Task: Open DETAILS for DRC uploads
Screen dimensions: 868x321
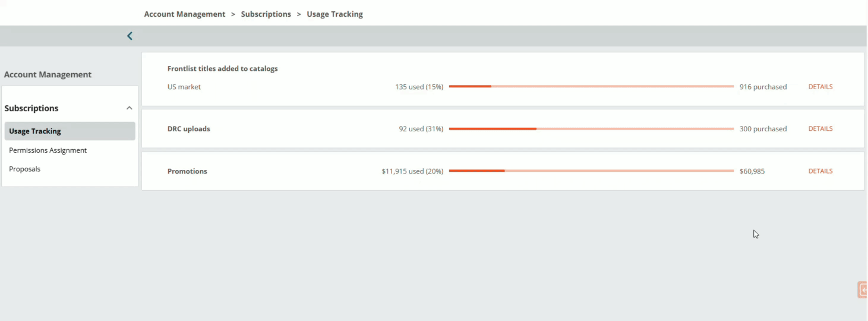Action: coord(820,128)
